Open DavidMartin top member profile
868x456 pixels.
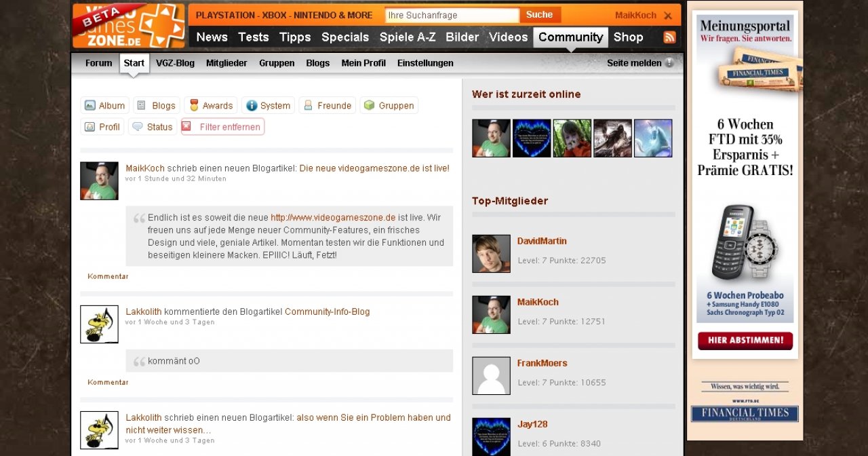pyautogui.click(x=542, y=241)
